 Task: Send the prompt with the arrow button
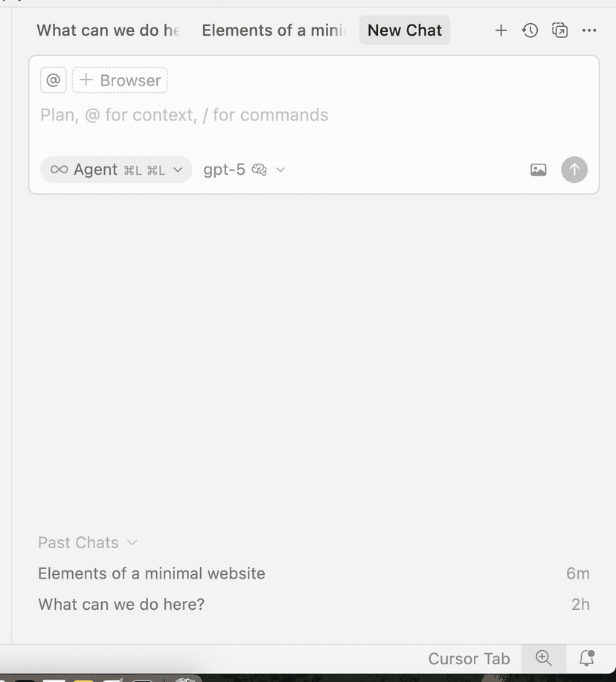574,170
